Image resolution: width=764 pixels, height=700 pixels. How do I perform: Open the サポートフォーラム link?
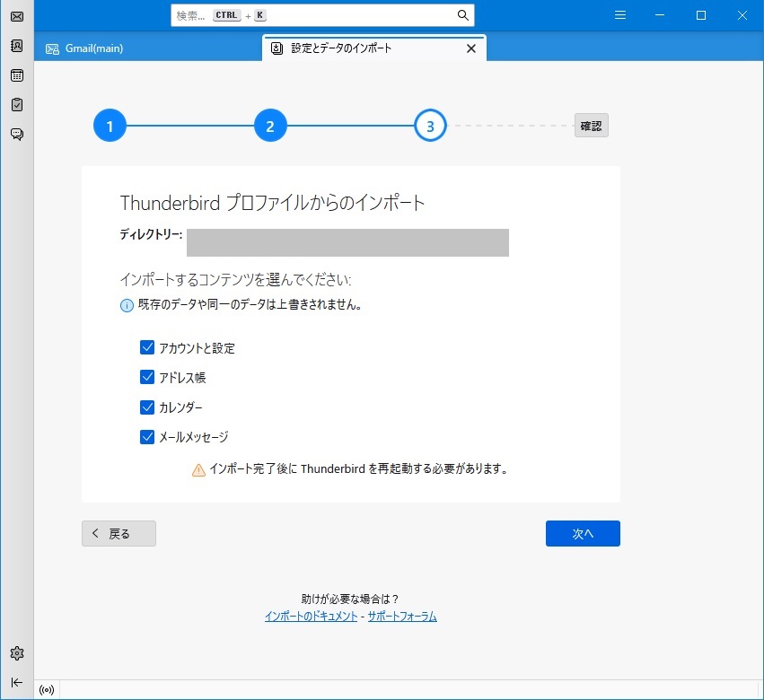tap(401, 617)
